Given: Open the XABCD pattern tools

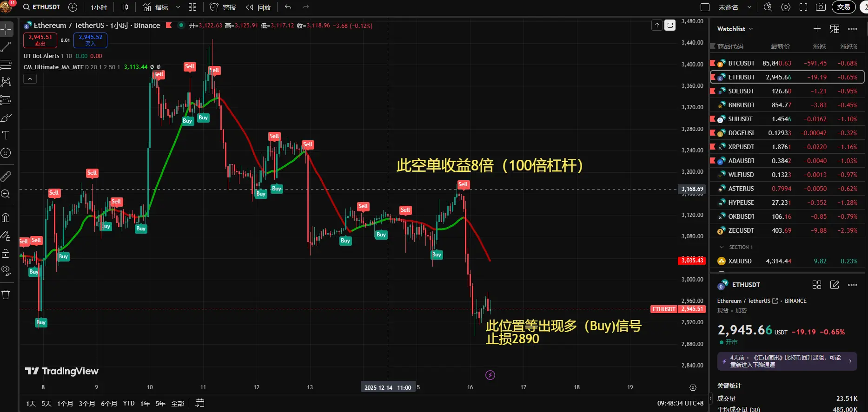Looking at the screenshot, I should [x=6, y=82].
